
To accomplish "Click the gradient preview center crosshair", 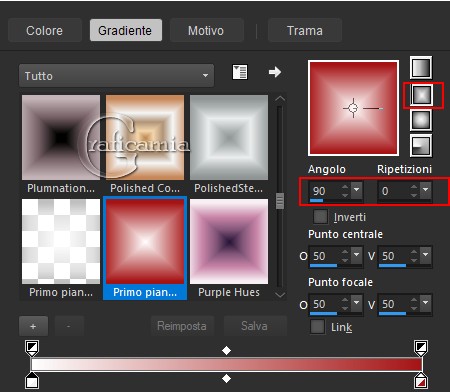I will coord(353,108).
